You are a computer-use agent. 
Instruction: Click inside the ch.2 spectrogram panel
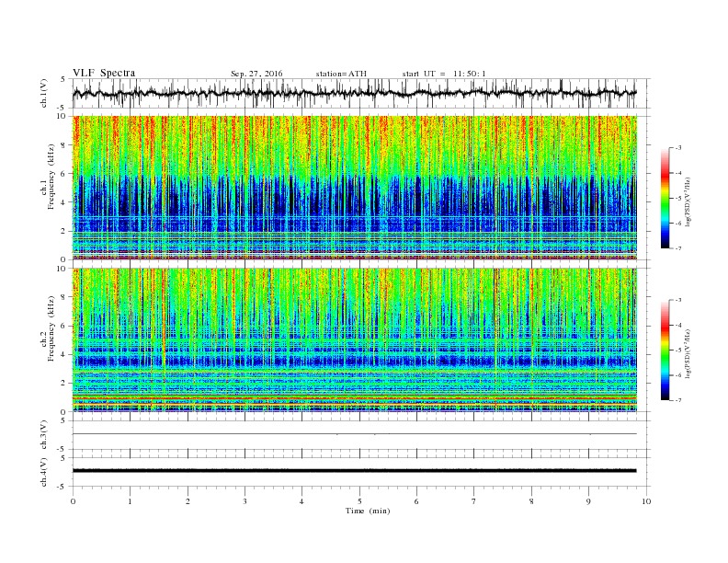coord(355,340)
